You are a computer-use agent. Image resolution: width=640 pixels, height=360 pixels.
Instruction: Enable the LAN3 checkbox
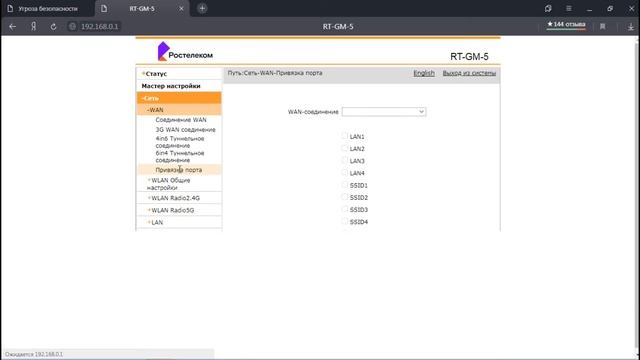344,160
